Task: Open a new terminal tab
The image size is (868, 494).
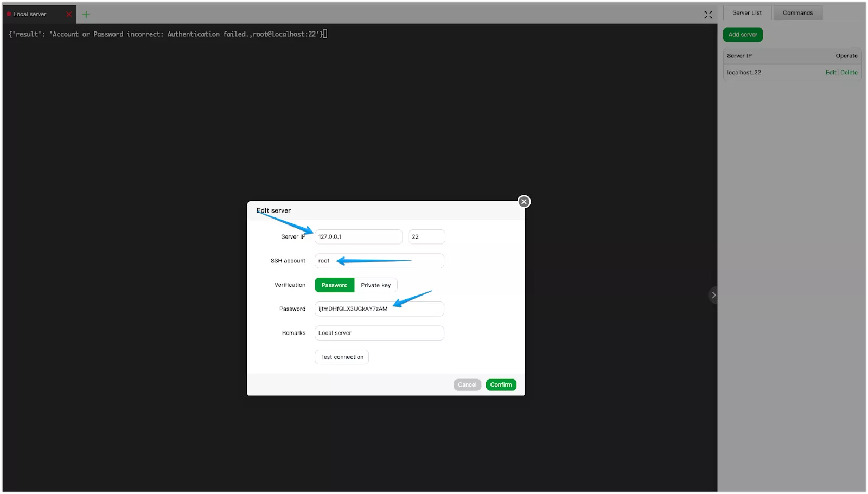Action: (85, 15)
